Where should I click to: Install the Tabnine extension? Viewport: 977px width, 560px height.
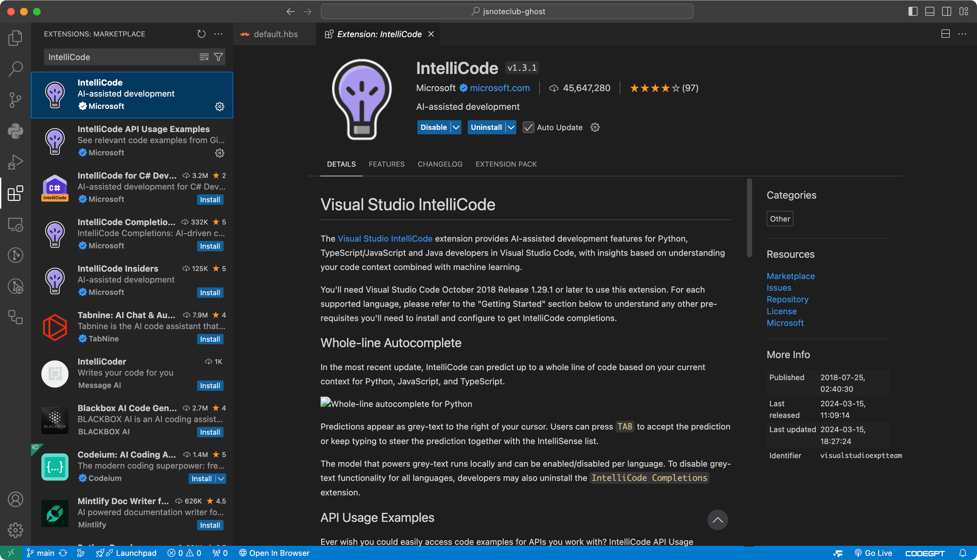coord(210,339)
